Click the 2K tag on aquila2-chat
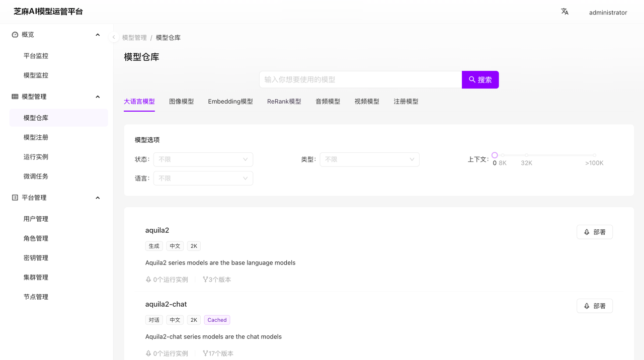644x360 pixels. [x=194, y=320]
